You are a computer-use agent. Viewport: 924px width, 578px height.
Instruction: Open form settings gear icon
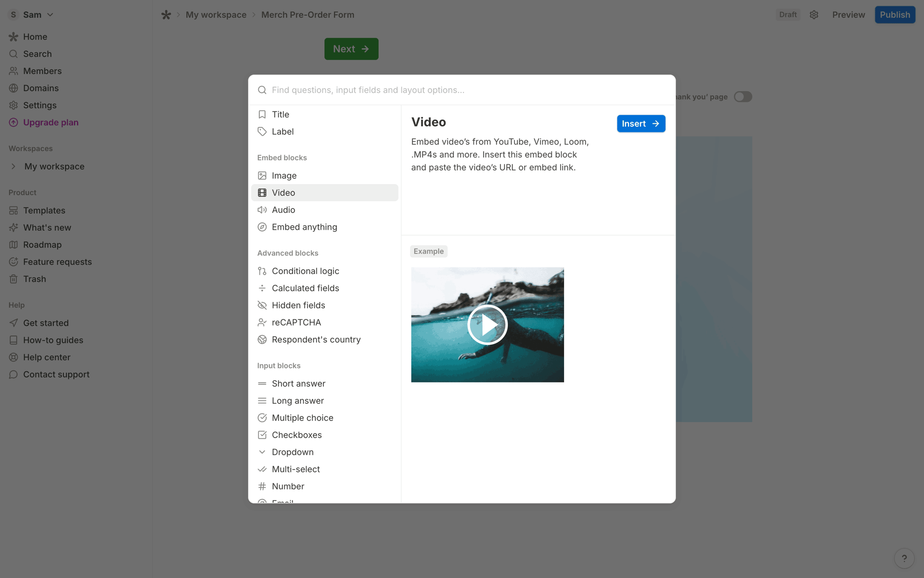pyautogui.click(x=814, y=15)
